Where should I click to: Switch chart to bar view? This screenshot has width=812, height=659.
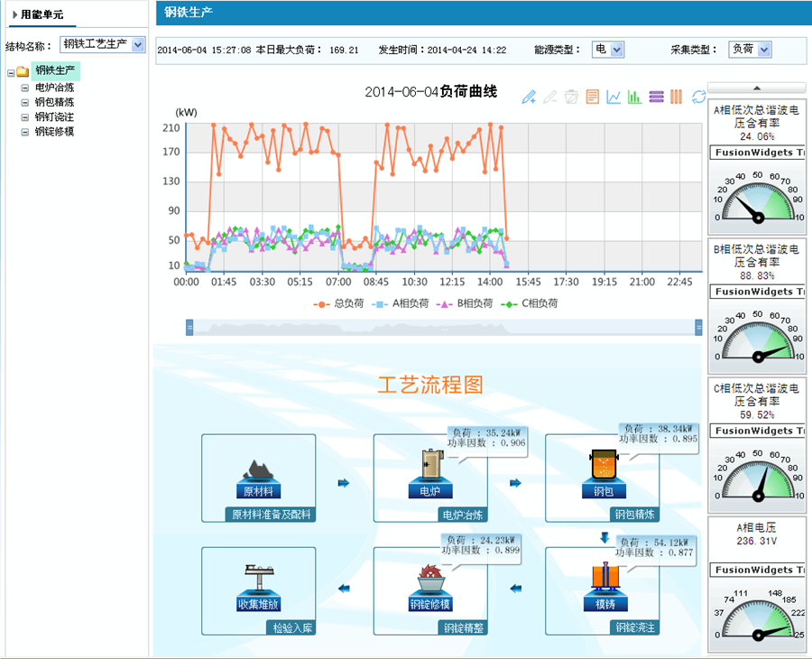(x=634, y=97)
